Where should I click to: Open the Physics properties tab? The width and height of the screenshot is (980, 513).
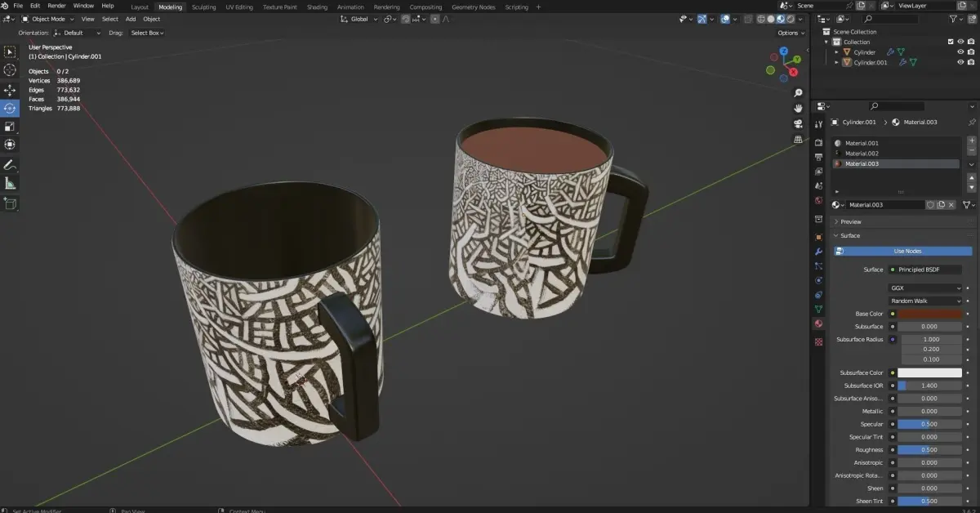[x=818, y=280]
